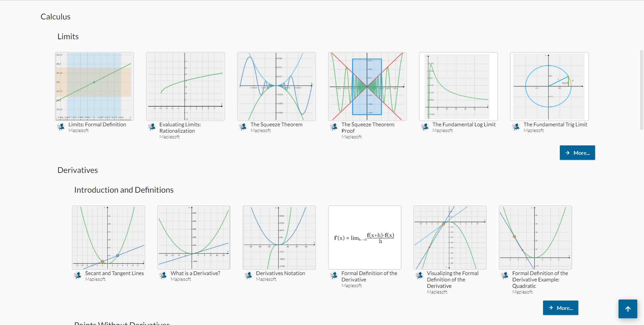Click Maplesoft logo beside The Fundamental Log Limit
The width and height of the screenshot is (644, 325).
click(425, 127)
